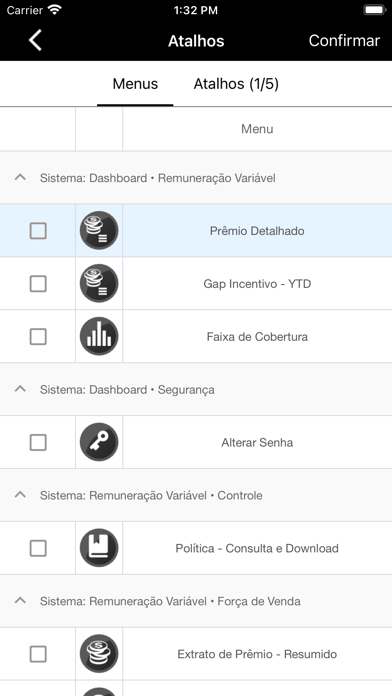
Task: Click the Prêmio Detalhado coins icon
Action: click(x=99, y=230)
